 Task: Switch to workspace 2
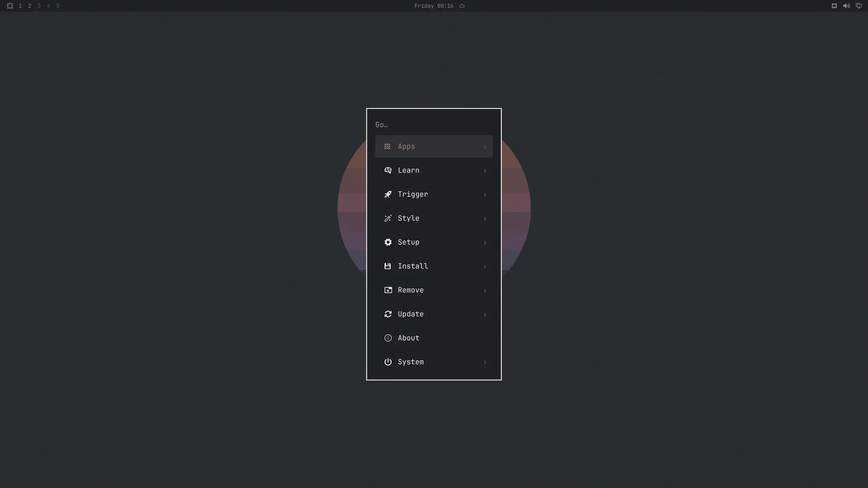tap(29, 6)
